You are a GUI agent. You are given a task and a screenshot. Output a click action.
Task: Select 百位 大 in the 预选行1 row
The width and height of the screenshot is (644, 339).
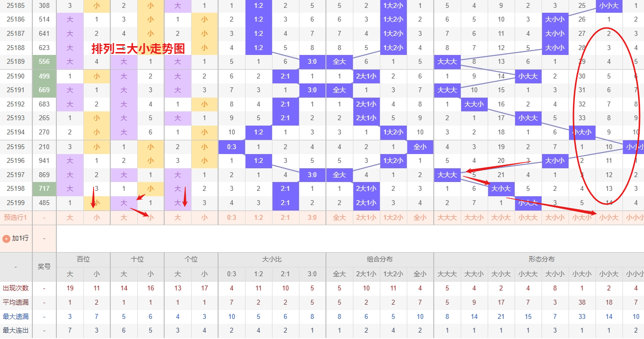coord(70,218)
